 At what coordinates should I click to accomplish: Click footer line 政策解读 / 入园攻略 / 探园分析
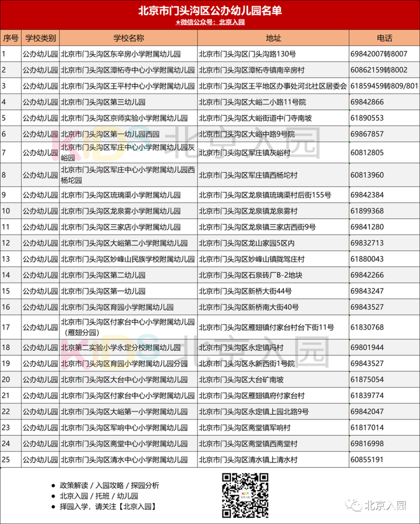click(109, 485)
